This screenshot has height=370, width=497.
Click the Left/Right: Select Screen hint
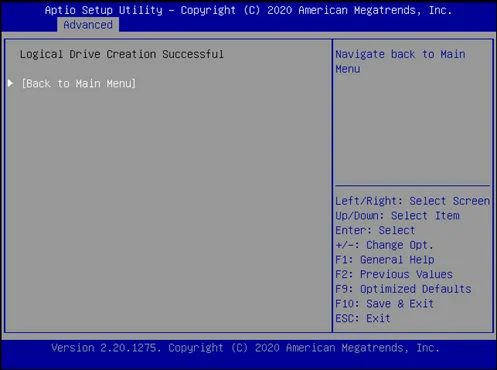coord(413,201)
